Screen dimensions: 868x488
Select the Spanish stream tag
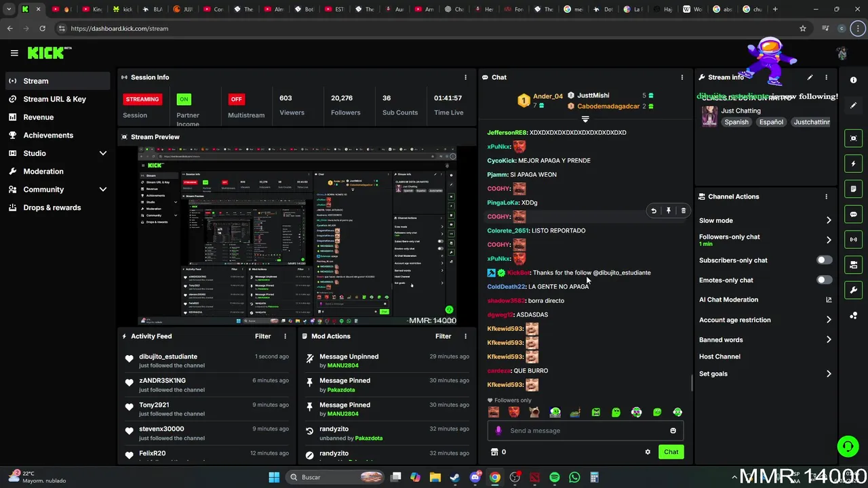click(x=736, y=122)
